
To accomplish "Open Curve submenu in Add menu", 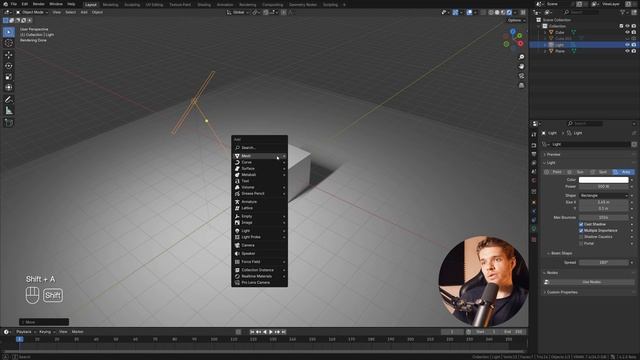I will pyautogui.click(x=260, y=162).
